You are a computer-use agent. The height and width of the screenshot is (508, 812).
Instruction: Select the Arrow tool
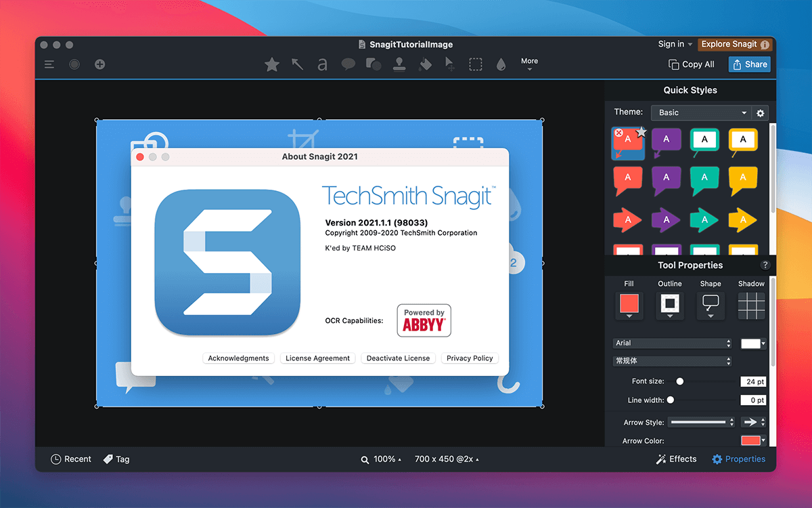click(298, 64)
